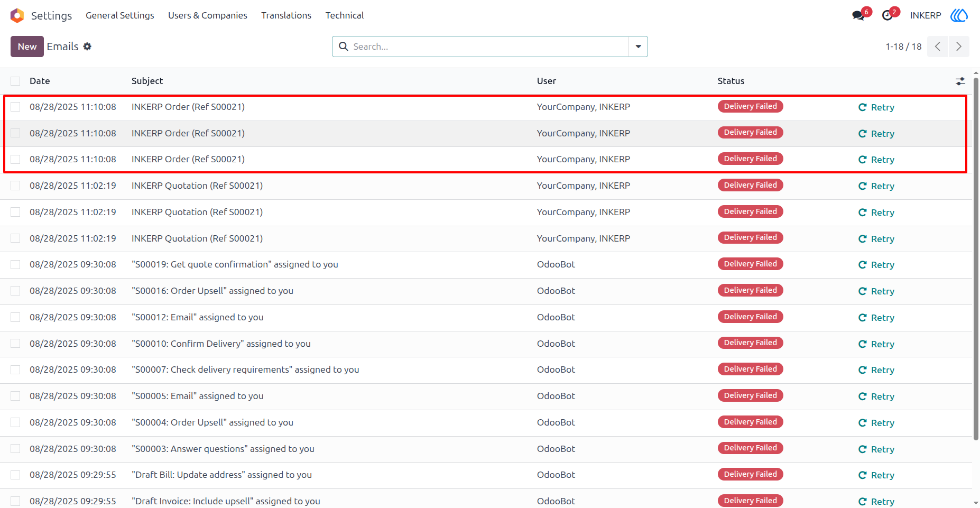Screen dimensions: 980x508
Task: Retry the "S00003: Answer questions" email
Action: 876,449
